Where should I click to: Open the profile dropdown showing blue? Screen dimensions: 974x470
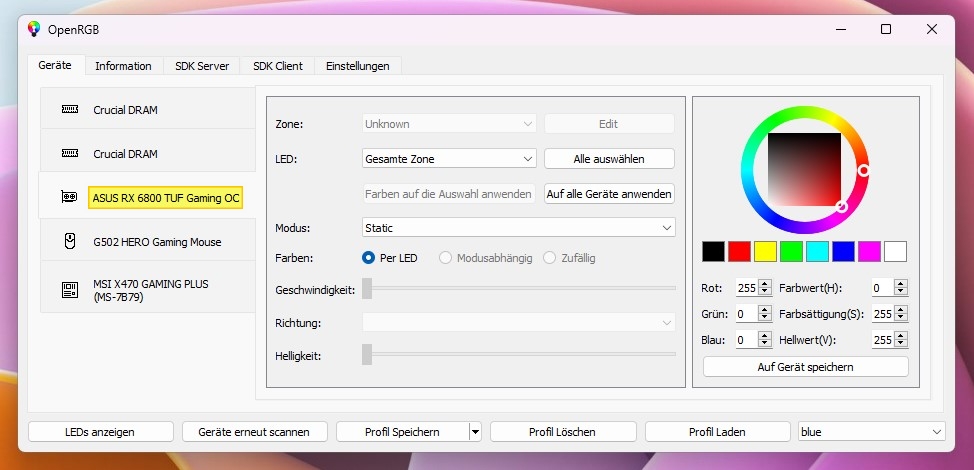872,432
